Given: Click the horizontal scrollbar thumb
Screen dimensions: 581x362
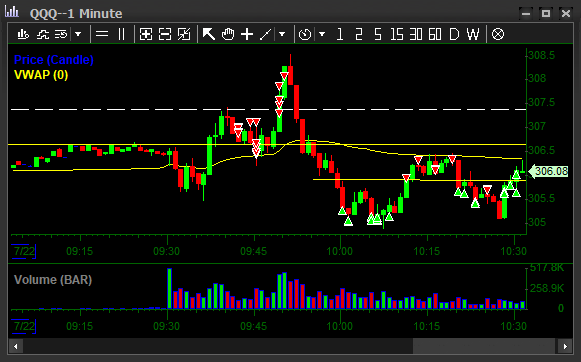Looking at the screenshot, I should click(x=484, y=347).
